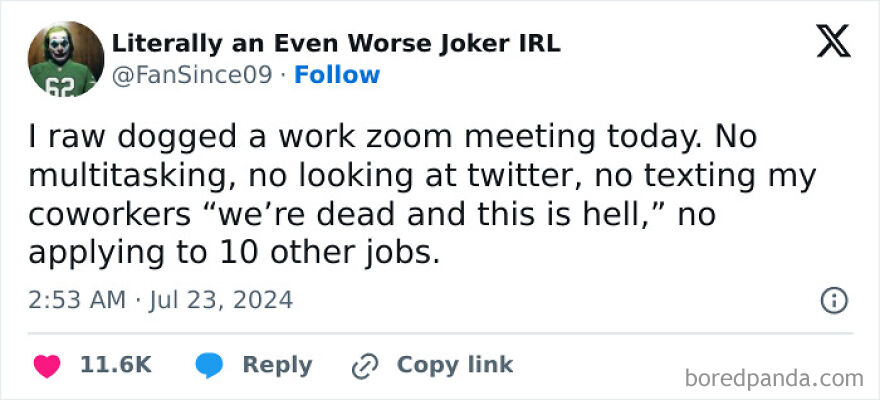Screen dimensions: 880x400
Task: Follow the @FanSince09 account
Action: point(337,75)
